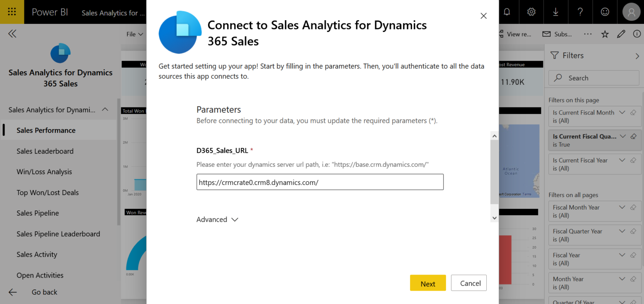Close the Connect dialog with X
Screen dimensions: 644x304
pos(483,16)
